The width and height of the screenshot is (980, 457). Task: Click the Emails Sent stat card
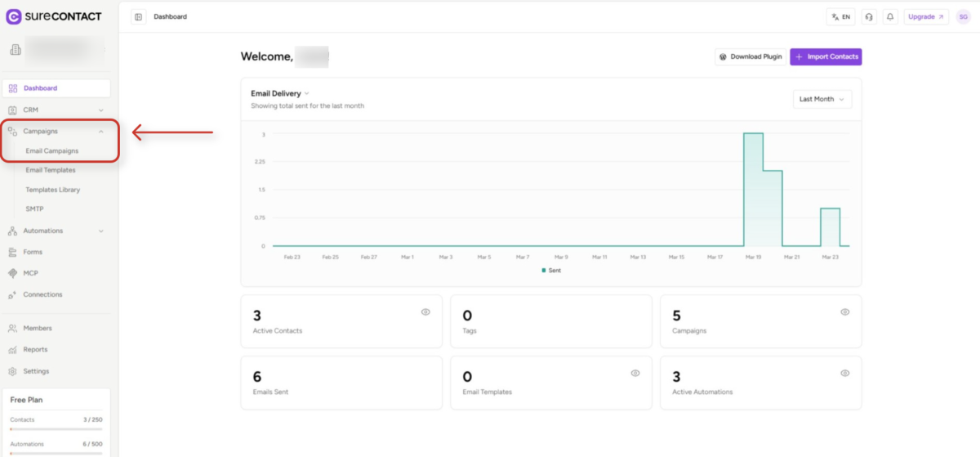(x=341, y=383)
